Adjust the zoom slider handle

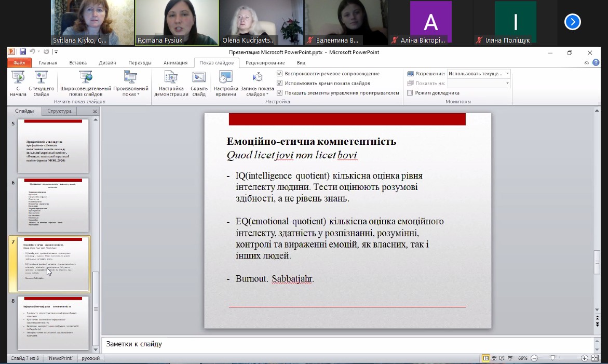(552, 359)
